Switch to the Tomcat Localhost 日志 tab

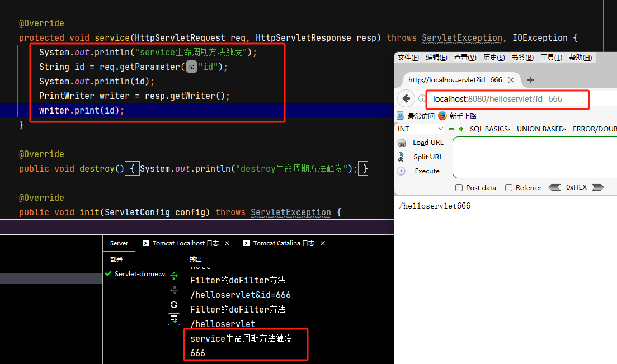(x=185, y=243)
